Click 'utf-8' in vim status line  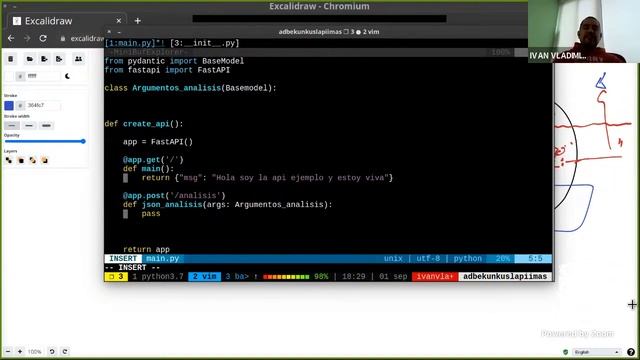click(428, 259)
